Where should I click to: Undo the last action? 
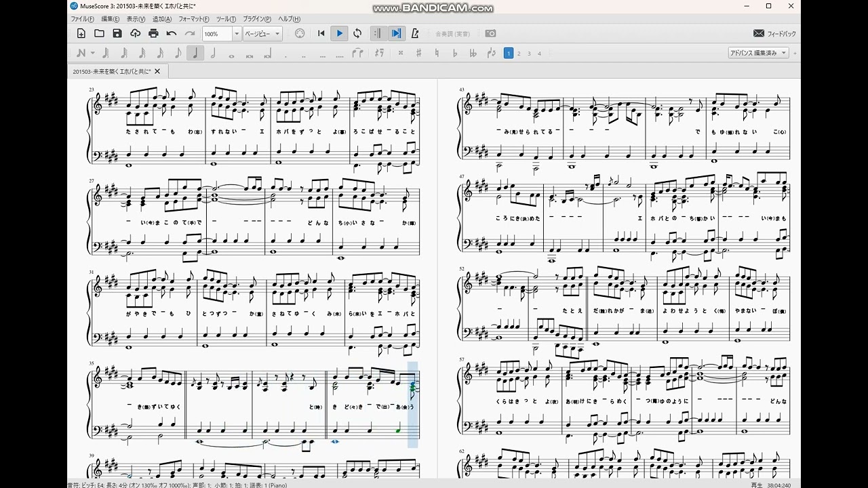172,33
